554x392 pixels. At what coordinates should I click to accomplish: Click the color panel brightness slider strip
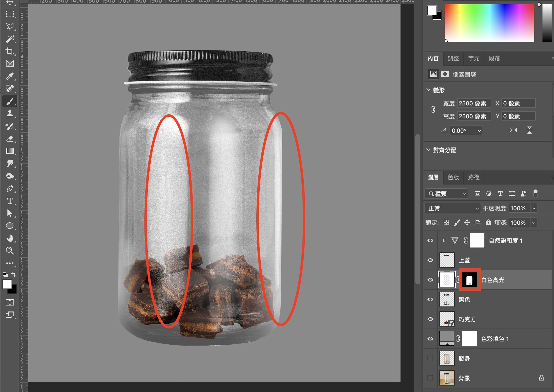point(547,23)
